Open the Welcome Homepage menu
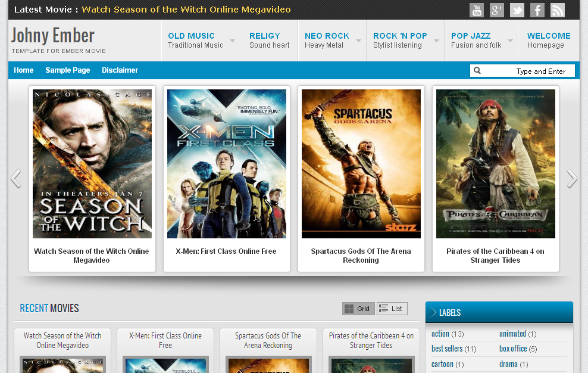This screenshot has height=373, width=588. [549, 40]
